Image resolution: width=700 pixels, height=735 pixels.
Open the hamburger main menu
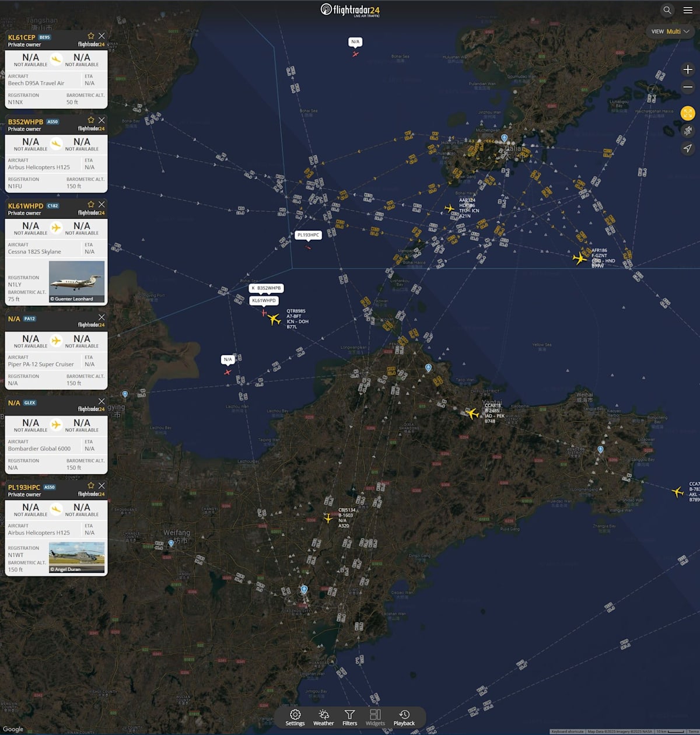click(x=688, y=10)
